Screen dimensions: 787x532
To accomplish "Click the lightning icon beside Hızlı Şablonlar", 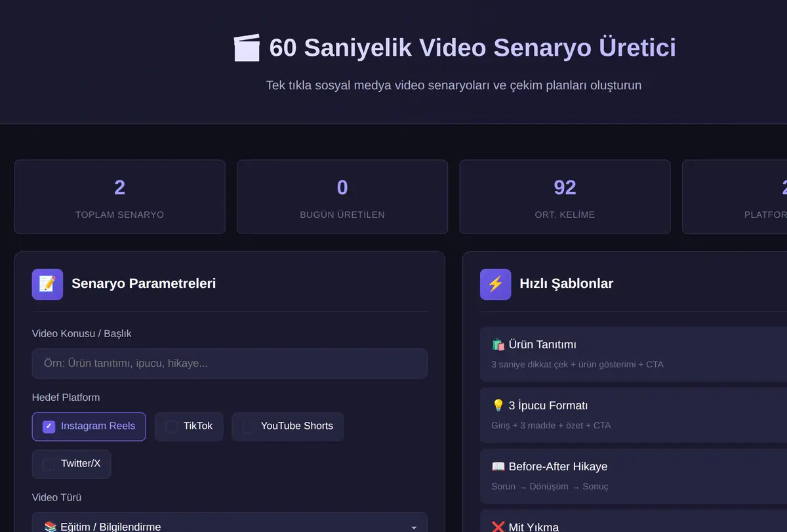I will (495, 284).
